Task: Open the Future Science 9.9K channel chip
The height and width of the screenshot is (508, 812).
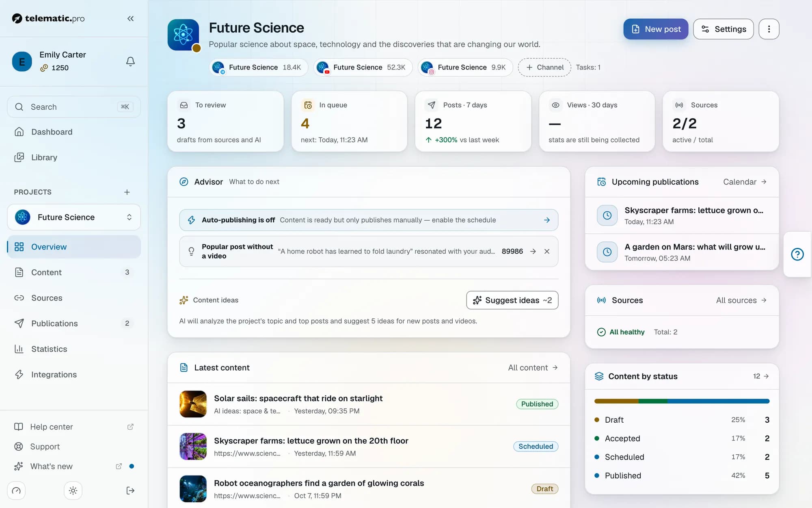Action: click(x=465, y=67)
